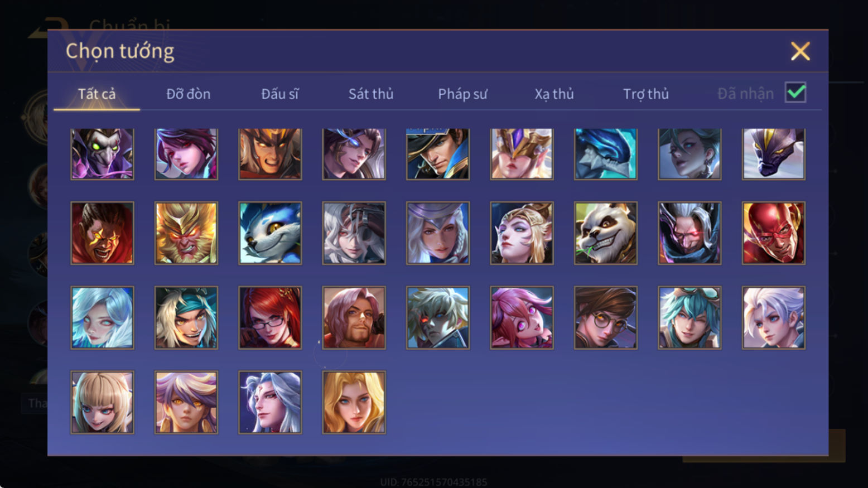Select the plague-doctor masked hero with green eyes

click(x=102, y=154)
